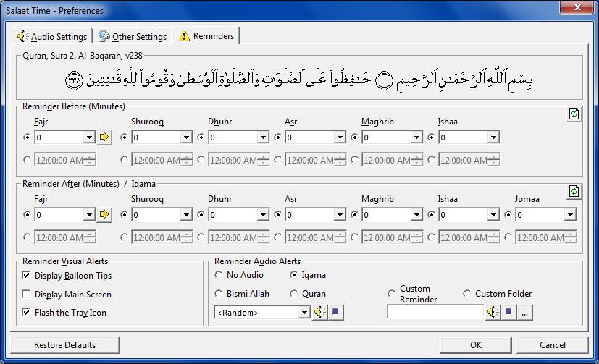Select the Bismi Allah audio option
The image size is (599, 364).
[x=219, y=294]
